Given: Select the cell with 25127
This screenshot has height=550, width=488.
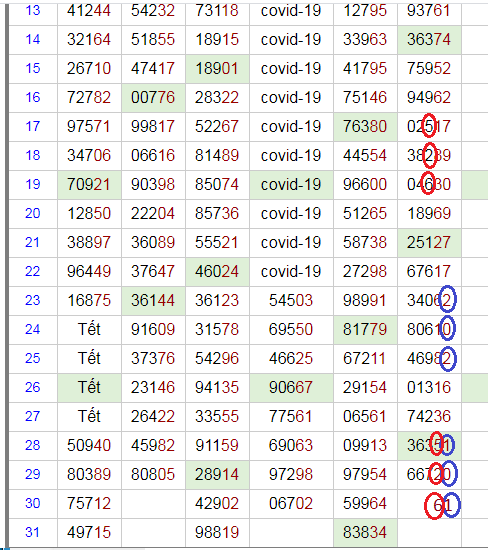Looking at the screenshot, I should [429, 242].
